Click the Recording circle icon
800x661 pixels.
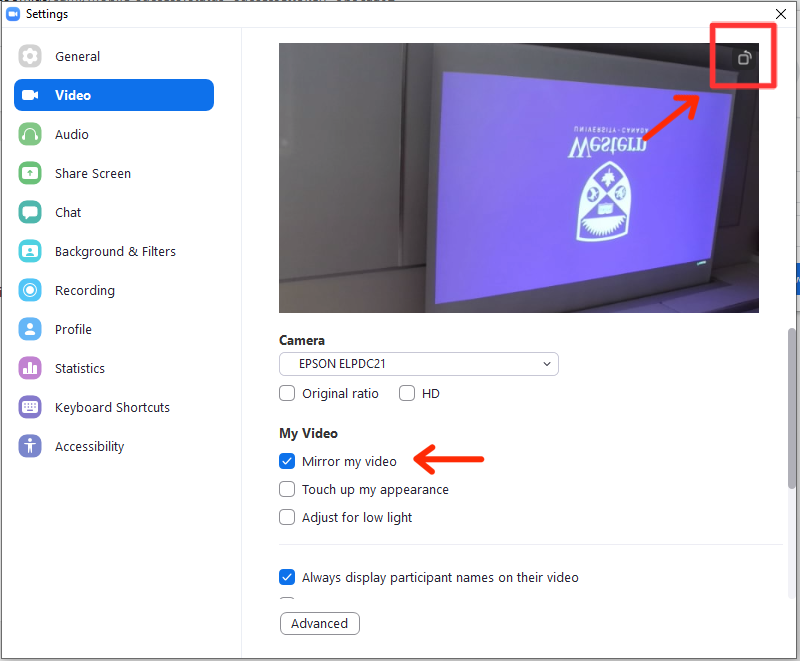point(30,290)
